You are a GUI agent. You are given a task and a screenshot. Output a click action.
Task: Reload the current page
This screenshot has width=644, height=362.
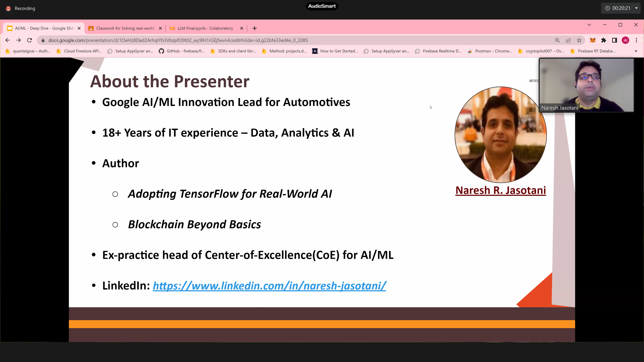[30, 40]
